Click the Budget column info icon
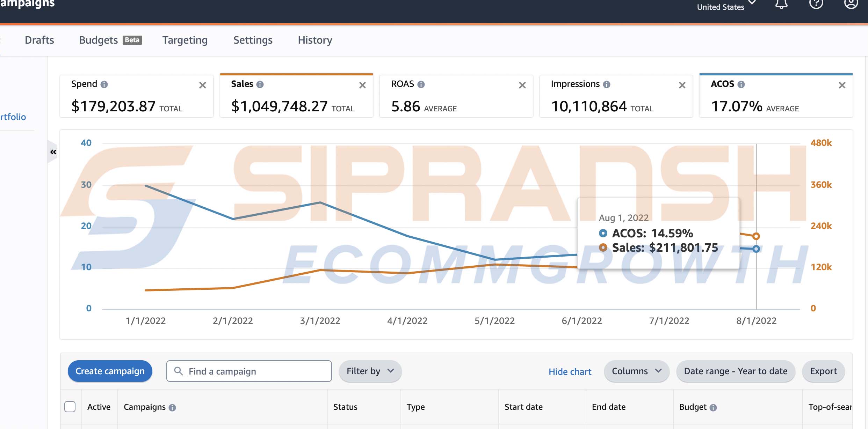 [713, 407]
